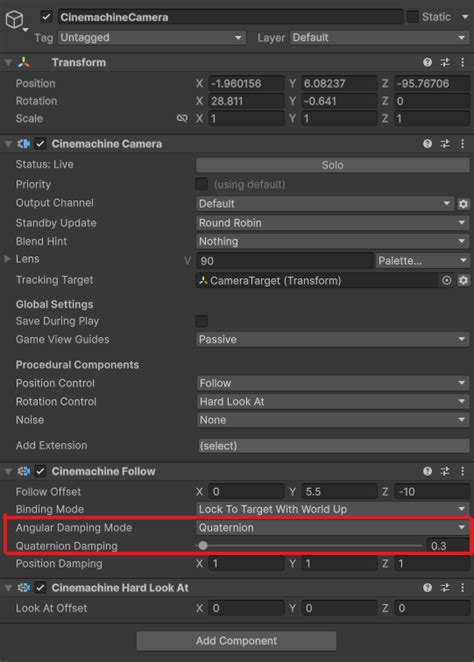Enable Save During Play checkbox
The width and height of the screenshot is (474, 662).
tap(202, 321)
